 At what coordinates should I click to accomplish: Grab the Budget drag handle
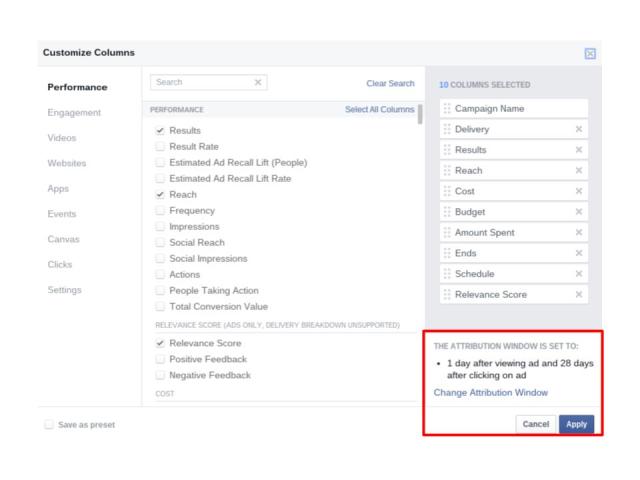pyautogui.click(x=447, y=212)
